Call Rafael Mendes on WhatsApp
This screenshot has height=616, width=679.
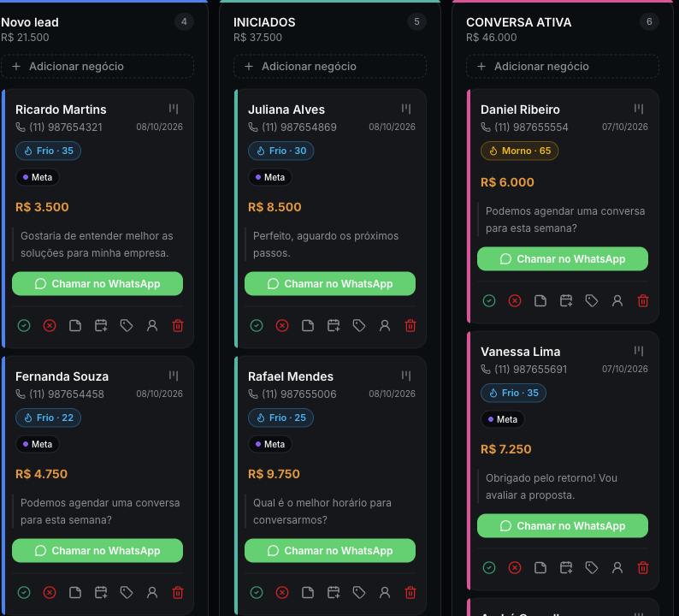[x=330, y=551]
